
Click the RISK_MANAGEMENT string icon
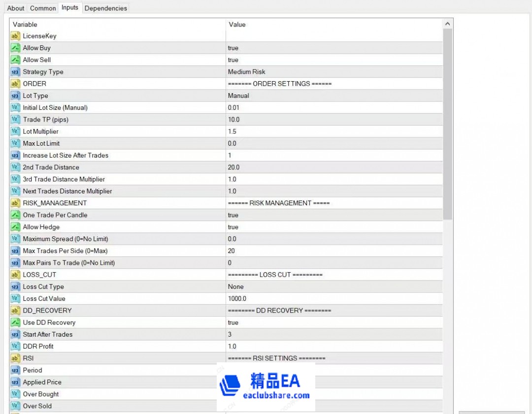[15, 203]
